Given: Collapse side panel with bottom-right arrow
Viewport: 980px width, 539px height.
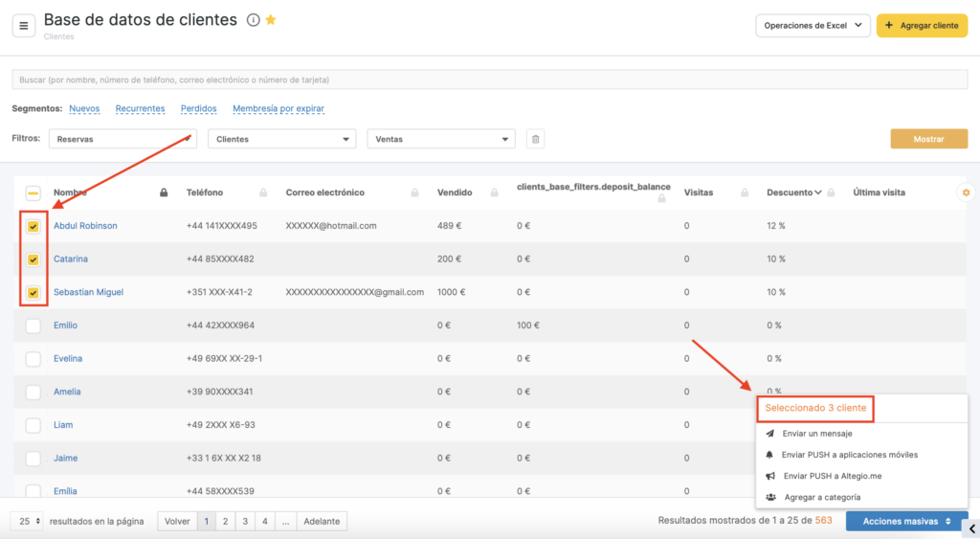Looking at the screenshot, I should (971, 527).
